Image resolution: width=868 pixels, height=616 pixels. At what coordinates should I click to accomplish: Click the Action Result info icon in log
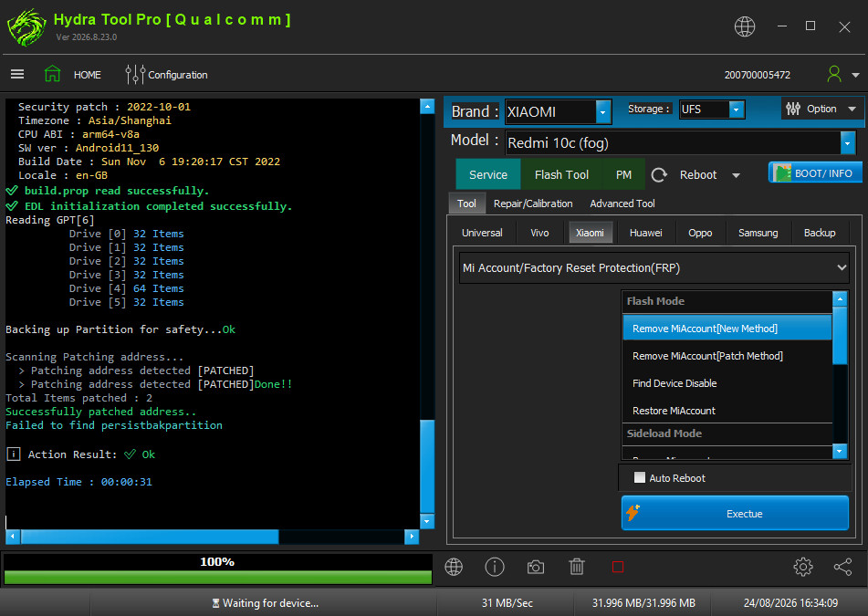(x=14, y=454)
